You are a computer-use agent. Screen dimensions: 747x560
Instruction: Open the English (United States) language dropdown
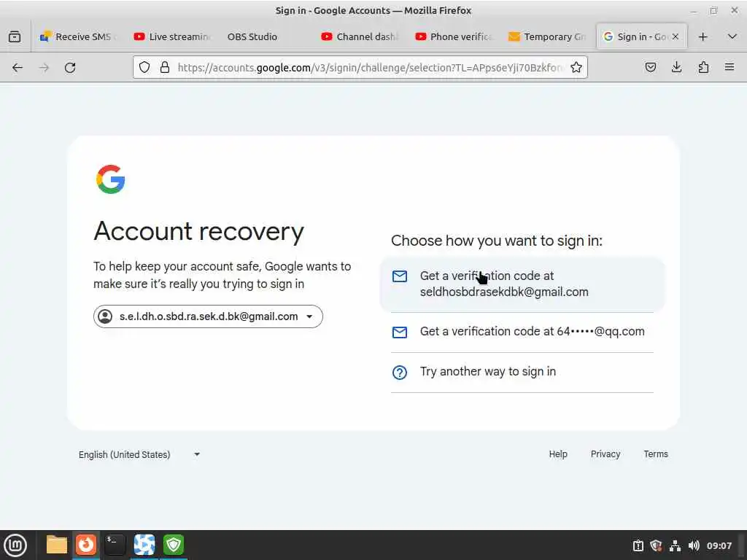(x=139, y=455)
